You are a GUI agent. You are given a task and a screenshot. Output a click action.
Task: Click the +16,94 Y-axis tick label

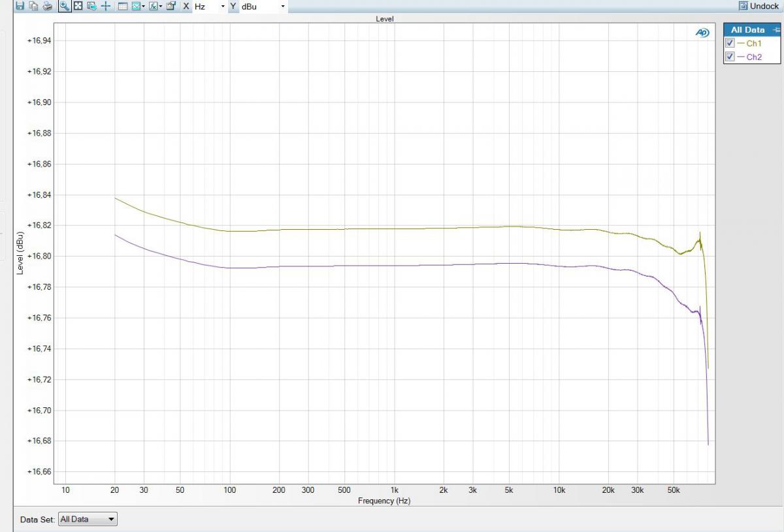click(39, 40)
